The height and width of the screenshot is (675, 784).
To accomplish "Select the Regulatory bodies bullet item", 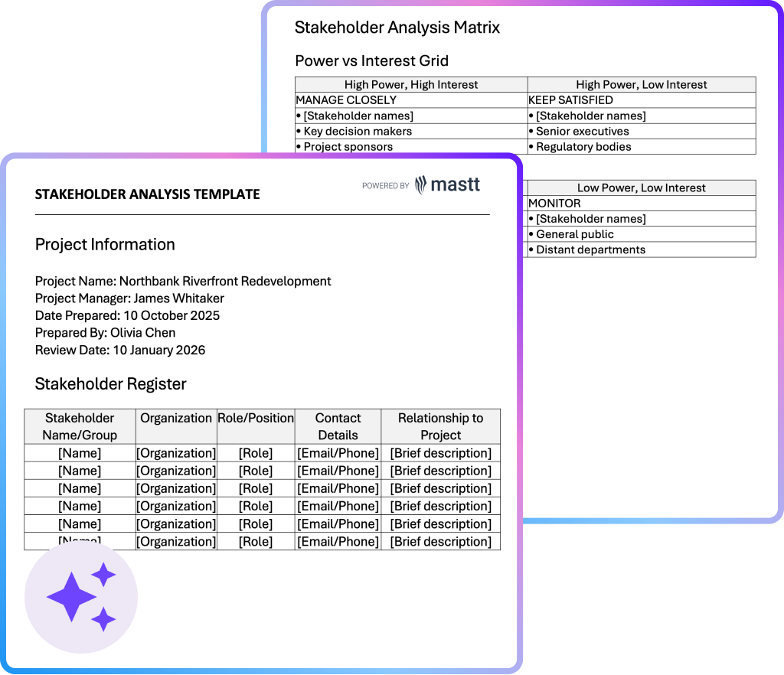I will coord(583,146).
